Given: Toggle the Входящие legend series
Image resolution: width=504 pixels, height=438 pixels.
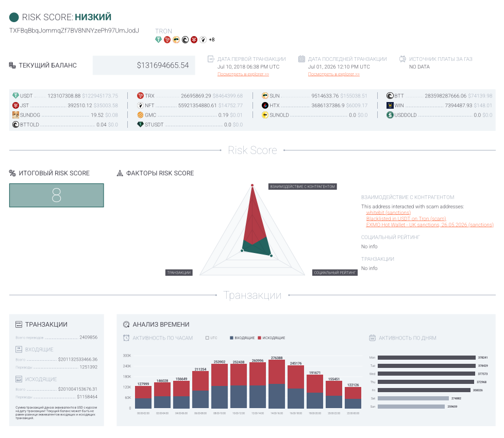Looking at the screenshot, I should [x=242, y=338].
